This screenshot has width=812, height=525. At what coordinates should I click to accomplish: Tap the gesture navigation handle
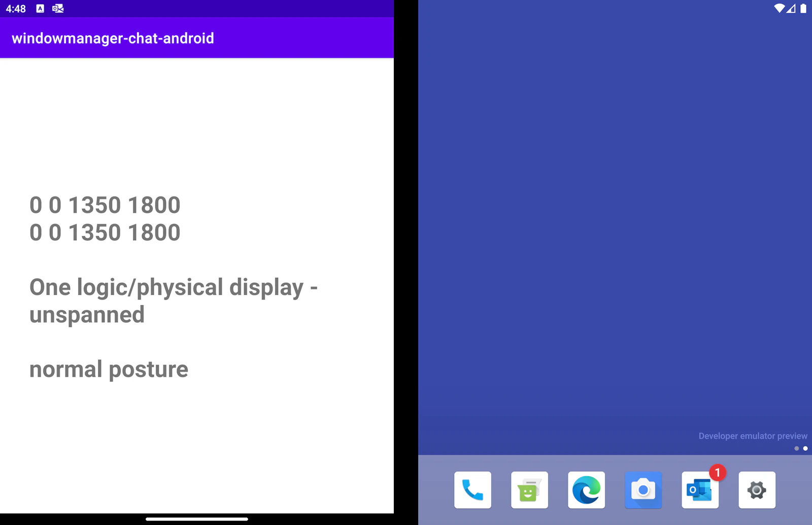197,519
